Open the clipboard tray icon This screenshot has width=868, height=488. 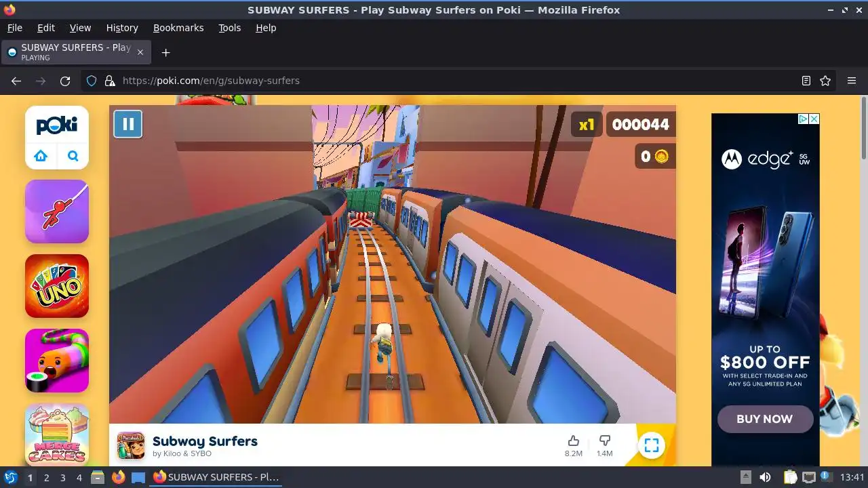click(x=790, y=477)
